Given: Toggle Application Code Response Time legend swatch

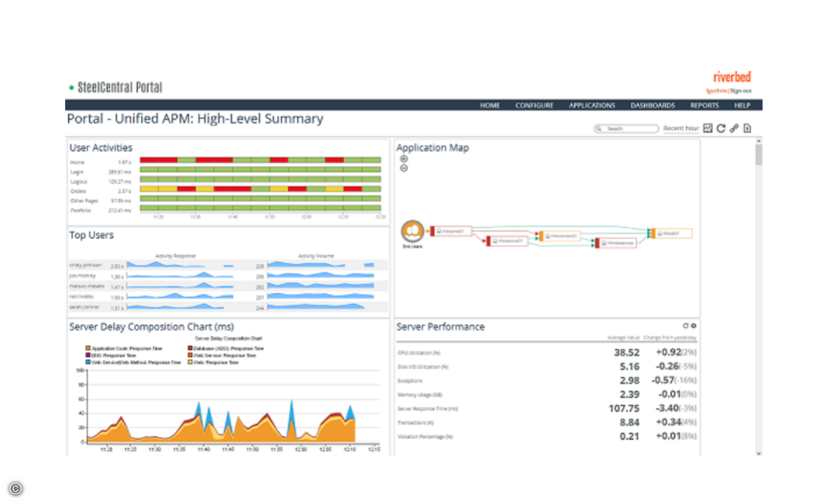Looking at the screenshot, I should tap(87, 348).
